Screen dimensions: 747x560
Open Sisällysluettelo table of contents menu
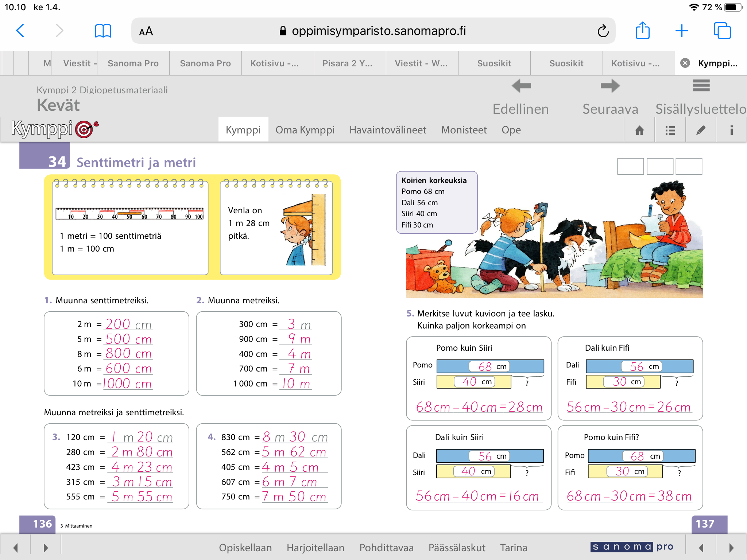tap(701, 86)
